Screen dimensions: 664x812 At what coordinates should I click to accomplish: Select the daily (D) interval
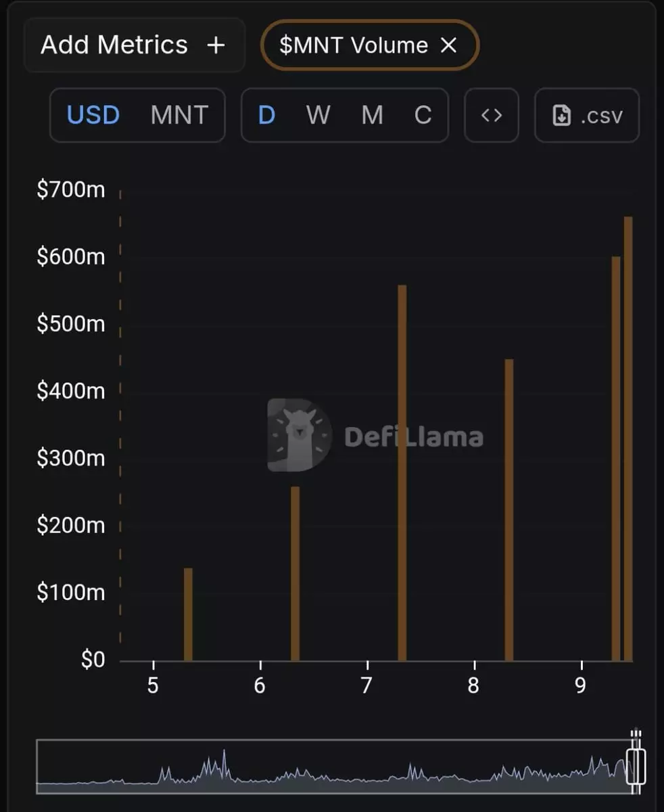pyautogui.click(x=267, y=115)
